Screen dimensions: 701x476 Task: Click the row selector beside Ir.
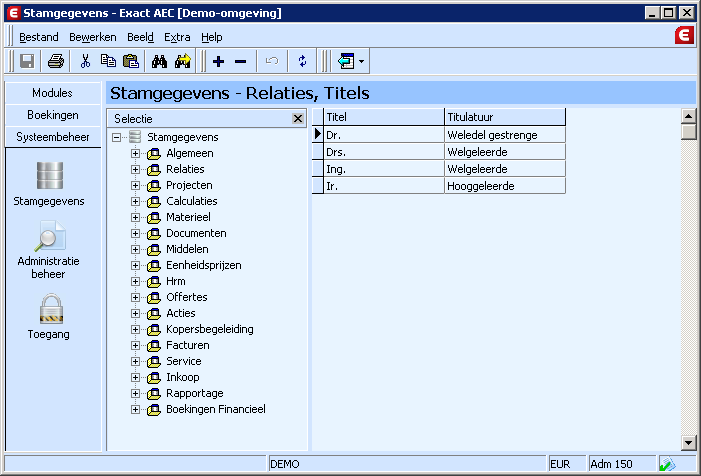317,186
